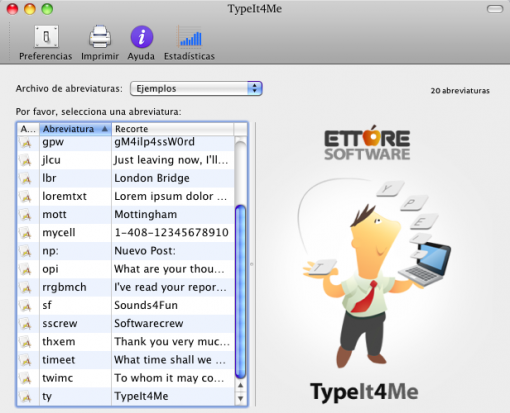Click the document icon in the twimc row
The height and width of the screenshot is (413, 510).
[x=26, y=378]
